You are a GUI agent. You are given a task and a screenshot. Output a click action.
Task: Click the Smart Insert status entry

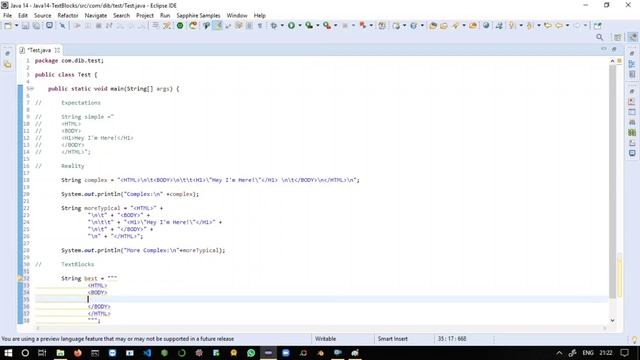tap(393, 339)
